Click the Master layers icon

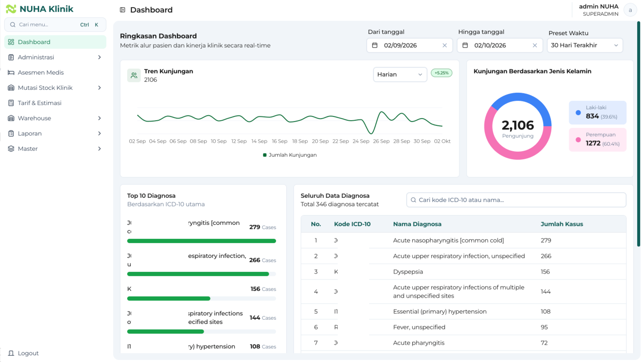point(11,149)
